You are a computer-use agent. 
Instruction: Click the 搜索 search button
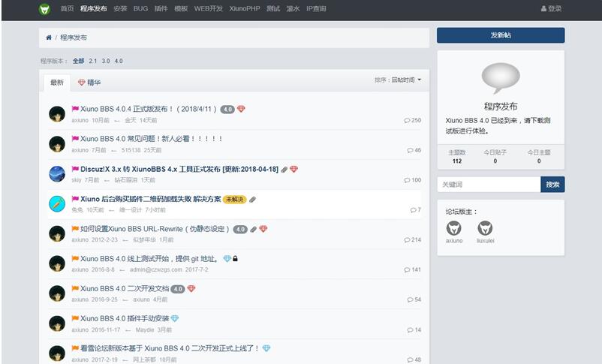coord(552,184)
